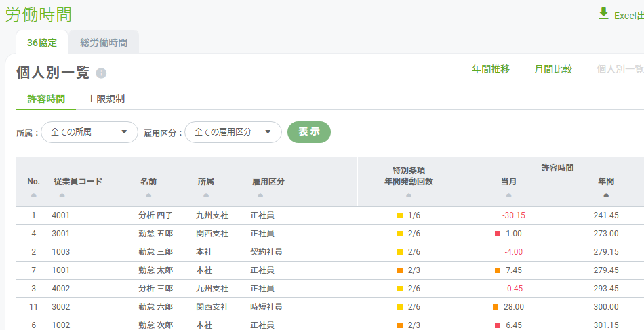The image size is (644, 330).
Task: Sort by 所属 column arrow
Action: (x=206, y=195)
